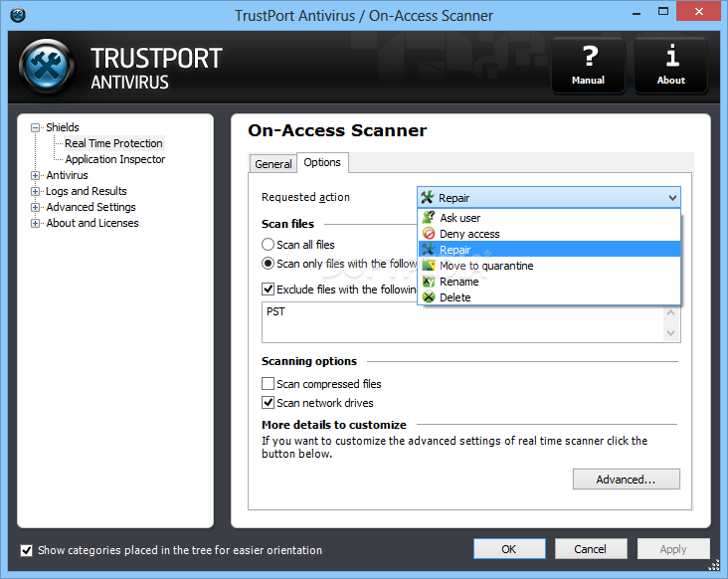The image size is (728, 579).
Task: Select highlighted Repair entry in list
Action: (549, 250)
